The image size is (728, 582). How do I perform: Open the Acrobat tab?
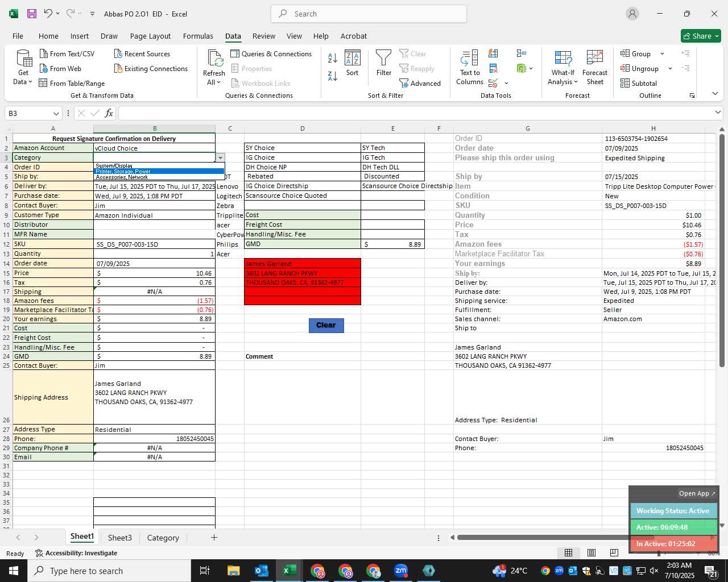(x=354, y=36)
